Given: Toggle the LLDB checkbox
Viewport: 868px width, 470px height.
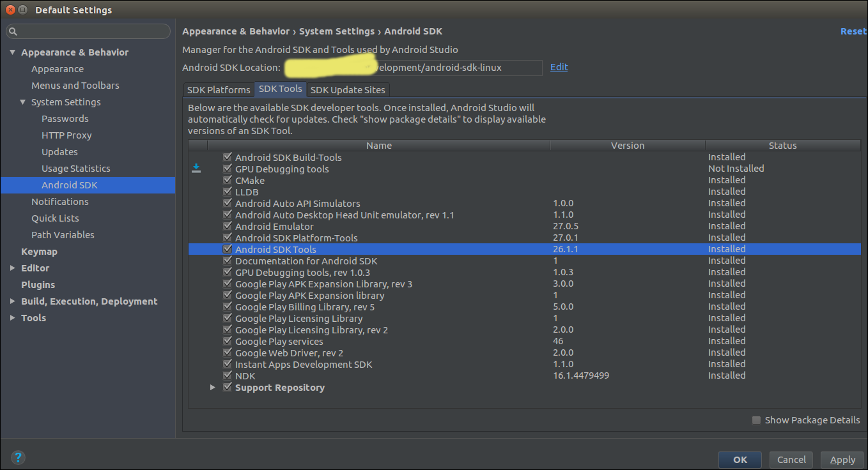Looking at the screenshot, I should [x=227, y=192].
